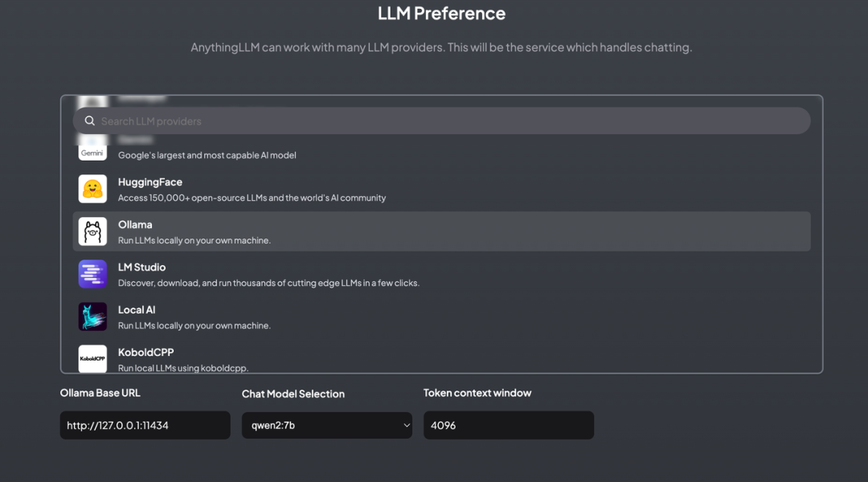Screen dimensions: 868x482
Task: Click the LM Studio purple logo icon
Action: coord(92,274)
